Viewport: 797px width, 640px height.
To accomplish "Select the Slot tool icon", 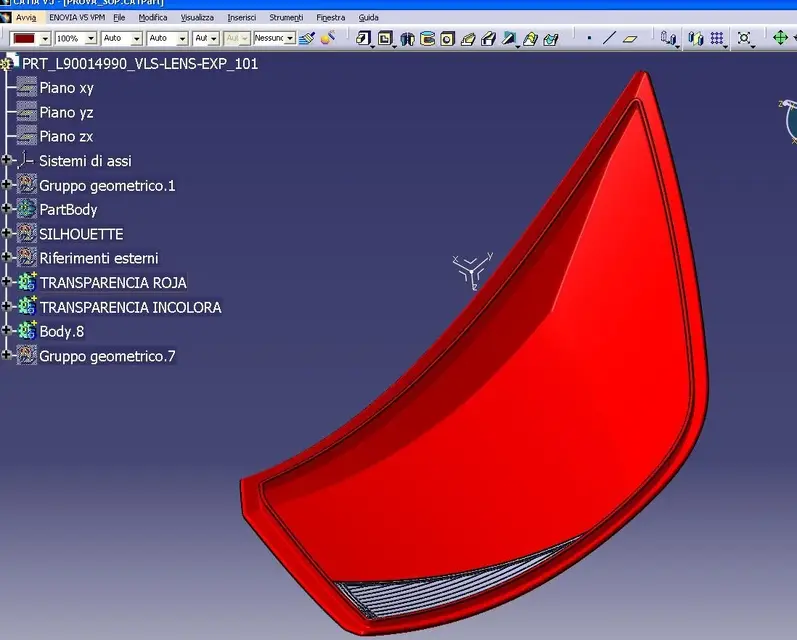I will click(488, 39).
